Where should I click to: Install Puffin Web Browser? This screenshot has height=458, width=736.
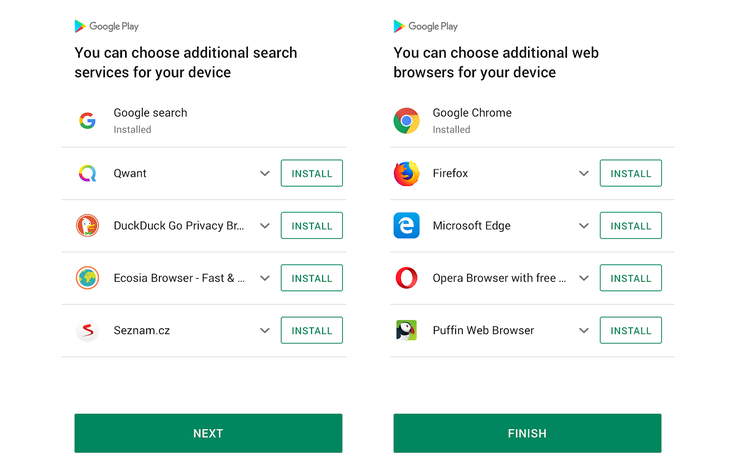[x=631, y=330]
